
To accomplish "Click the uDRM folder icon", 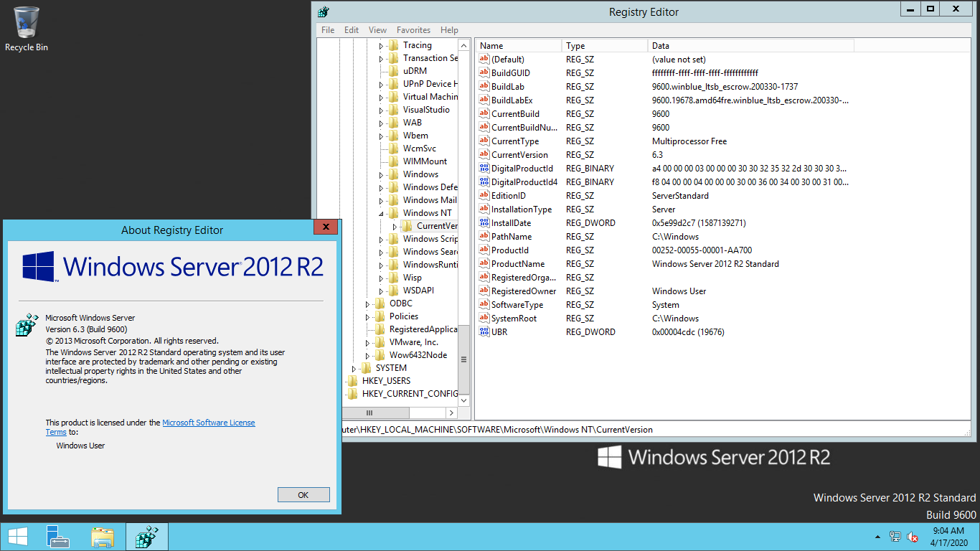I will 393,71.
